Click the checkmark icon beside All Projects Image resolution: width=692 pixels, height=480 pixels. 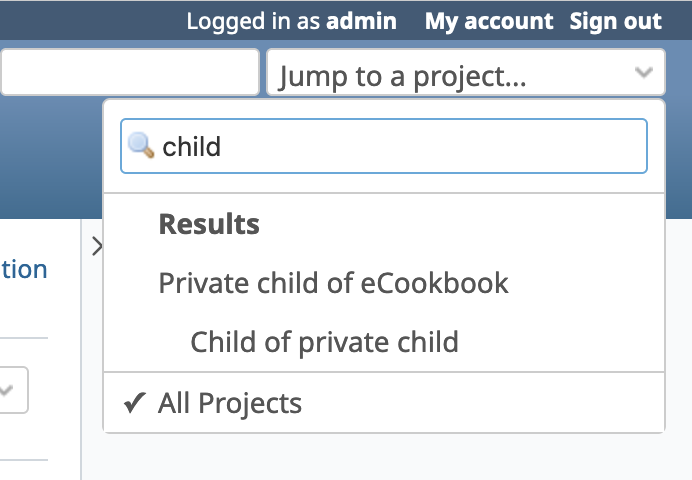pos(135,402)
